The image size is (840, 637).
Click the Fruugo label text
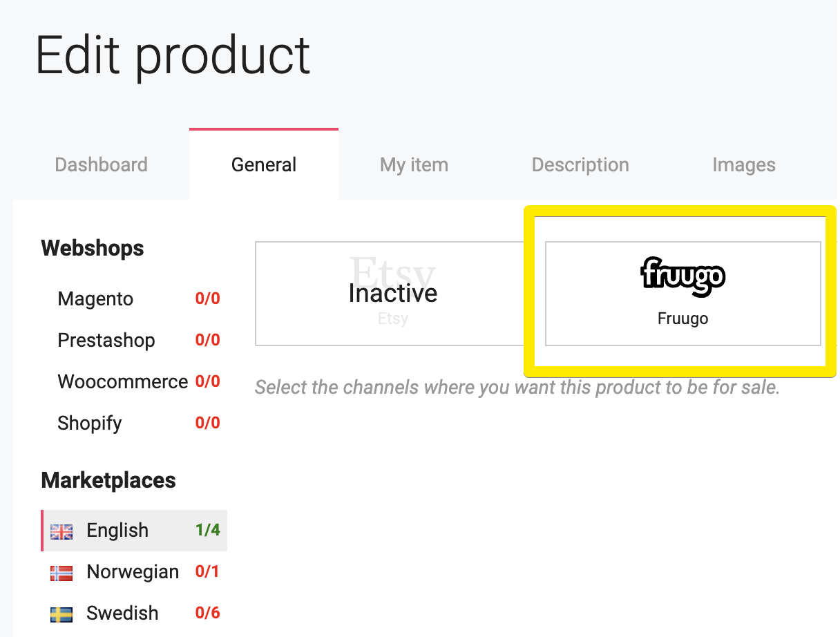click(682, 318)
